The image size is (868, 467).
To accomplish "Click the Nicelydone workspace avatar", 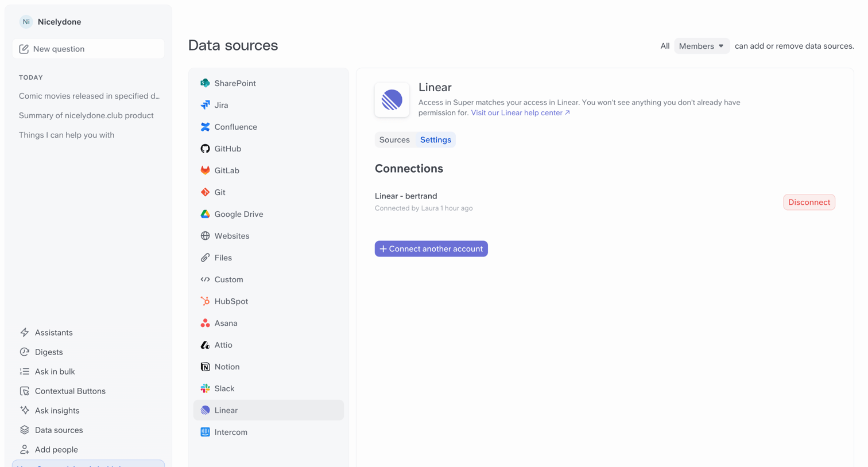I will (26, 22).
